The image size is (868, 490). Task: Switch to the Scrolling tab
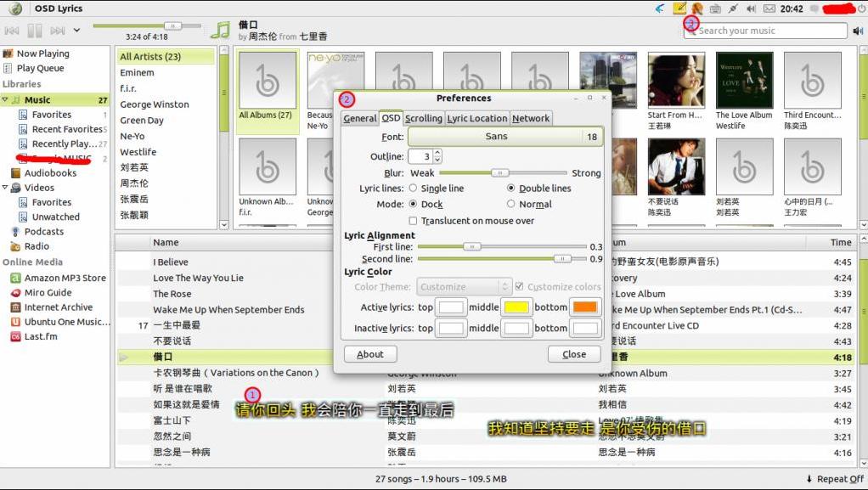(x=424, y=119)
